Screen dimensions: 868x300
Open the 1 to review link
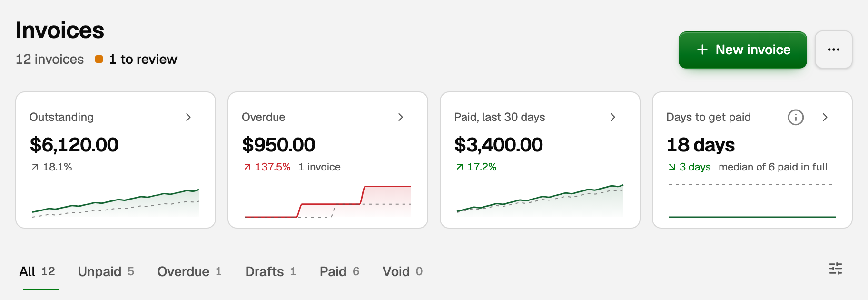[x=143, y=59]
